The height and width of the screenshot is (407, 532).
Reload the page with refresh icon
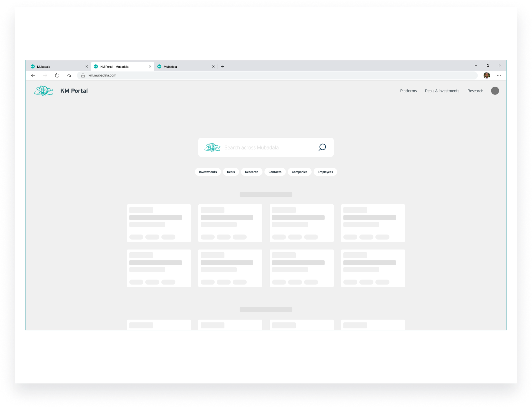point(57,76)
